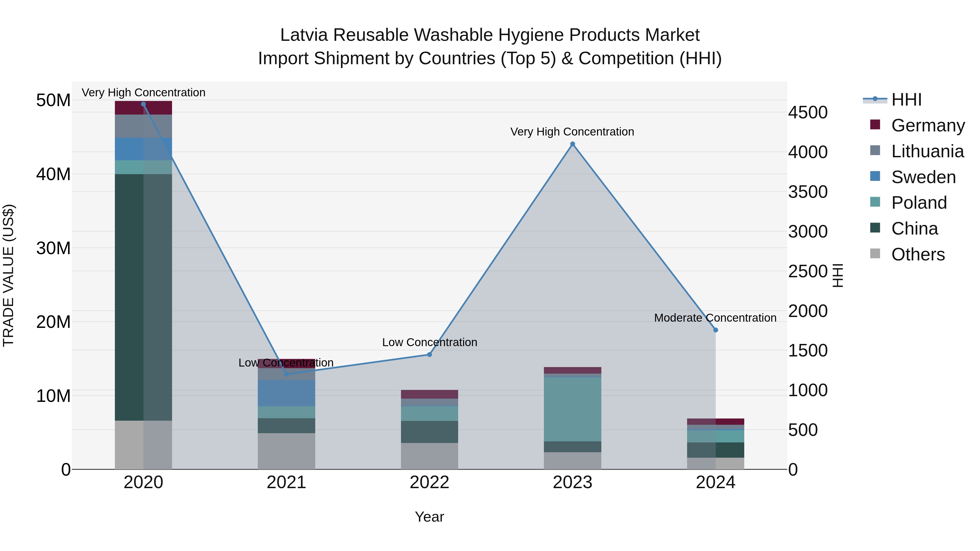
Task: Click the Lithuania segment of the 2020 bar
Action: 143,126
